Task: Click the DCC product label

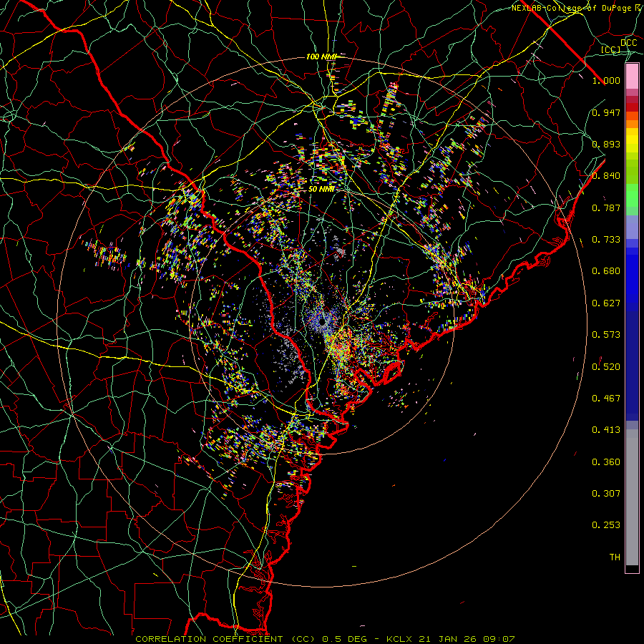Action: click(x=628, y=43)
